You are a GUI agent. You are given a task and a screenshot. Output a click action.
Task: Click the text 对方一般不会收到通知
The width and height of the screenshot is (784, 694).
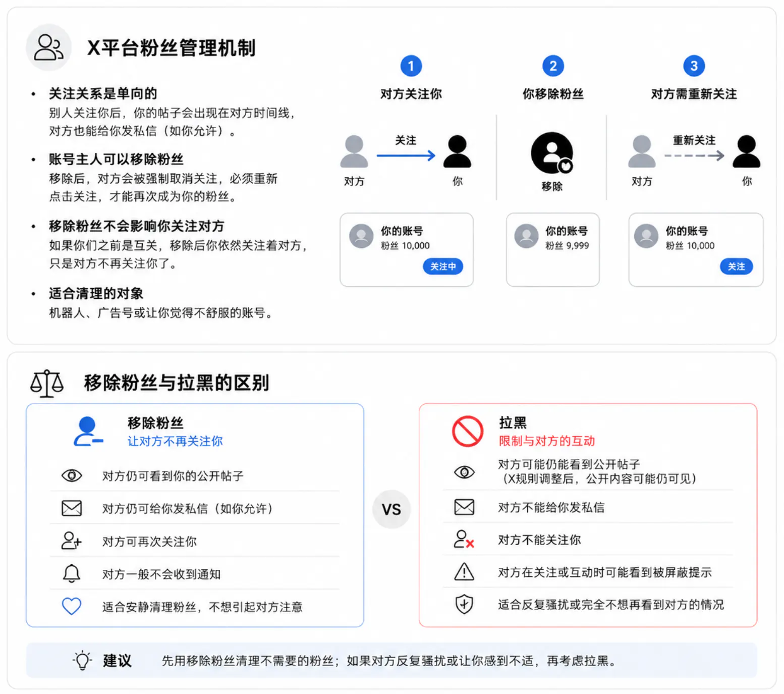pyautogui.click(x=161, y=574)
